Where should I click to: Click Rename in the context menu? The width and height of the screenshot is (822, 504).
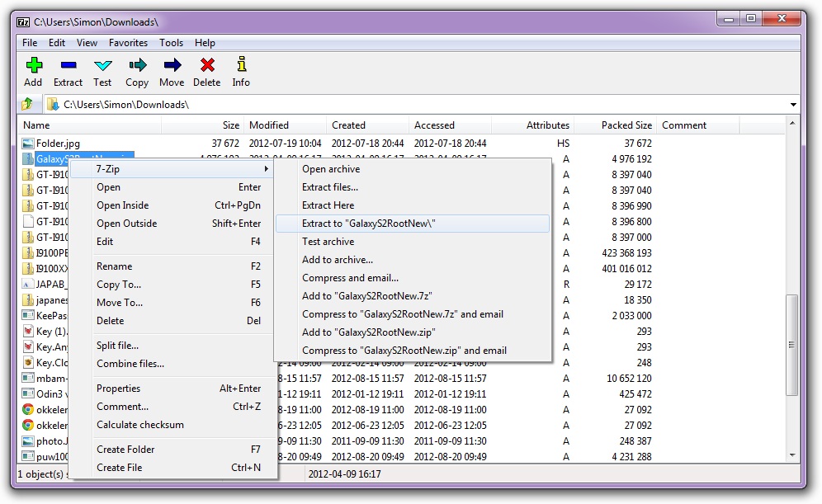click(x=114, y=266)
